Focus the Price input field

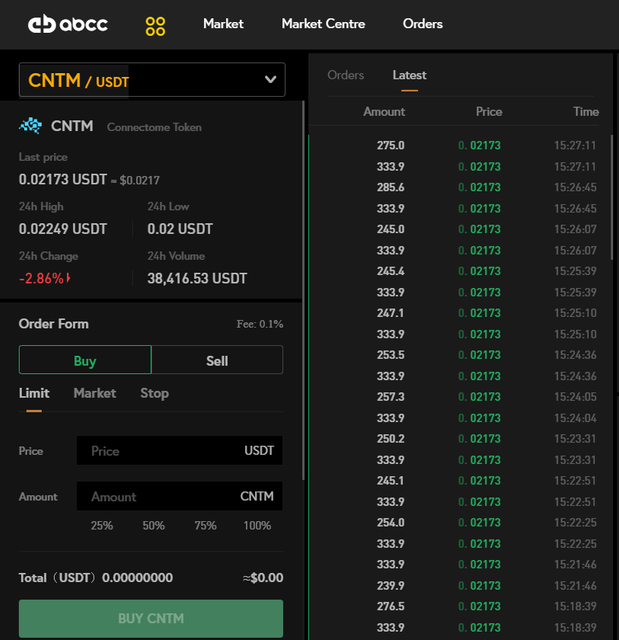coord(180,451)
